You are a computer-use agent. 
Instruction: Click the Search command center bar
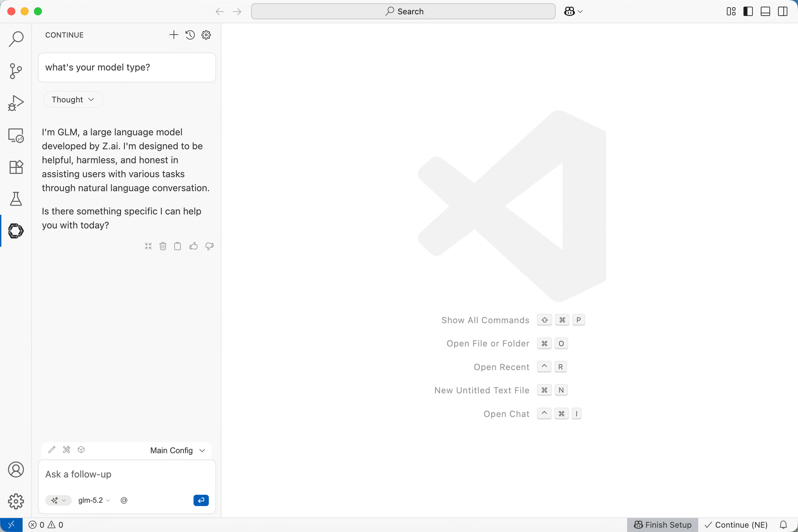[x=403, y=12]
